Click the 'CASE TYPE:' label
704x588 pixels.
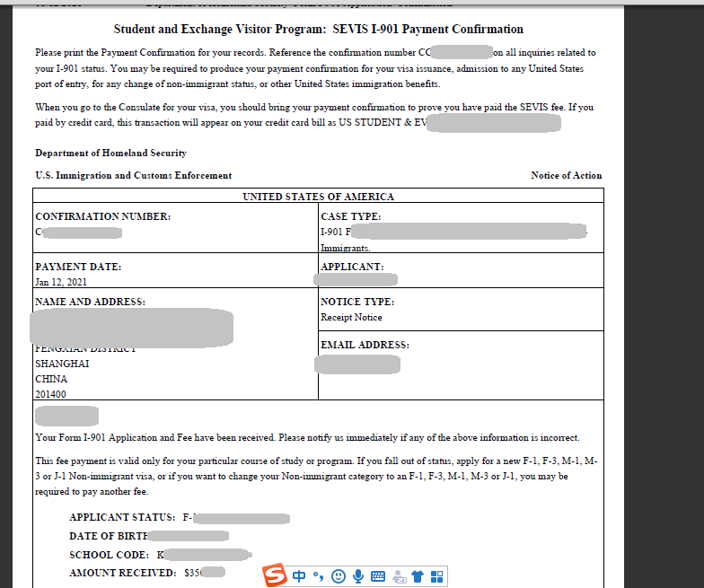(350, 216)
